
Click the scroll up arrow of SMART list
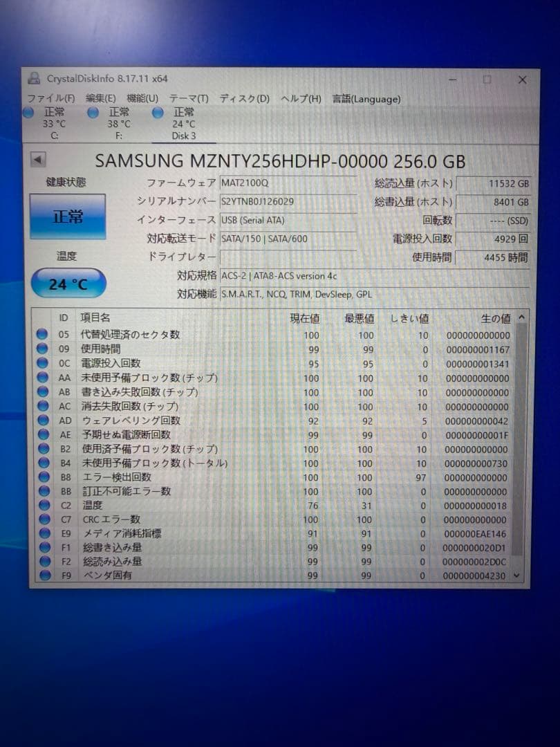click(521, 317)
